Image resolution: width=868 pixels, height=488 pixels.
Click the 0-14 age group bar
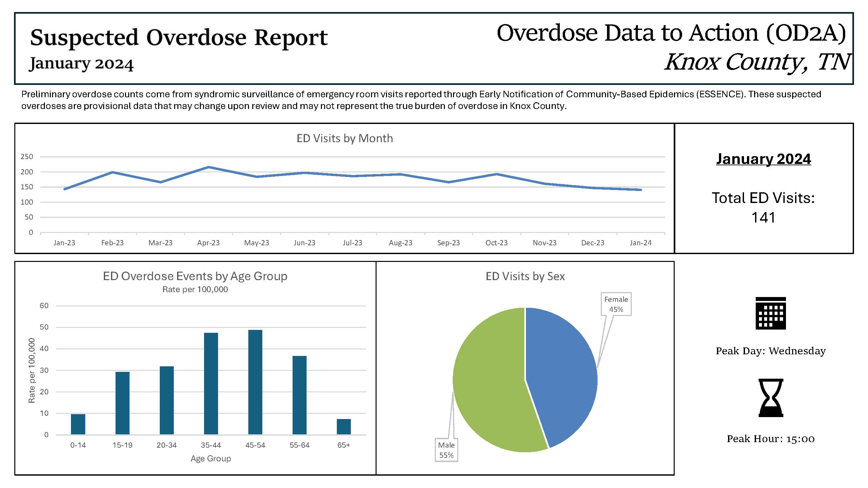pos(78,424)
